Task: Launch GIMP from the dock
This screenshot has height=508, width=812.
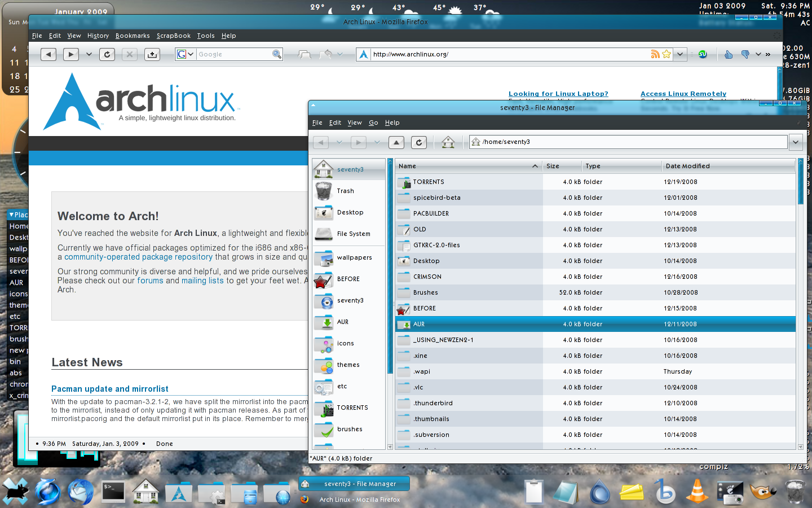Action: pyautogui.click(x=763, y=491)
